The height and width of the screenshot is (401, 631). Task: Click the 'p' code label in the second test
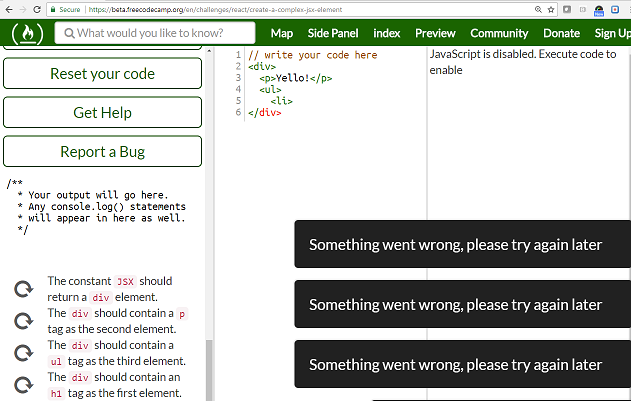tap(182, 314)
